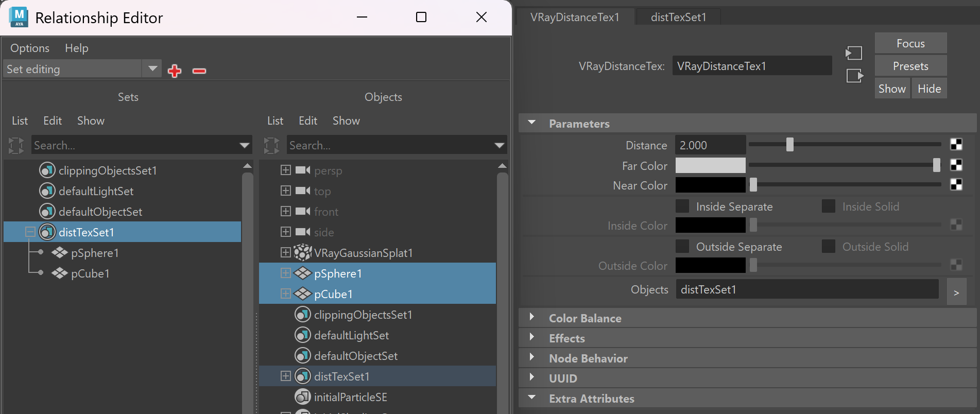Collapse the Parameters section
980x414 pixels.
tap(532, 123)
